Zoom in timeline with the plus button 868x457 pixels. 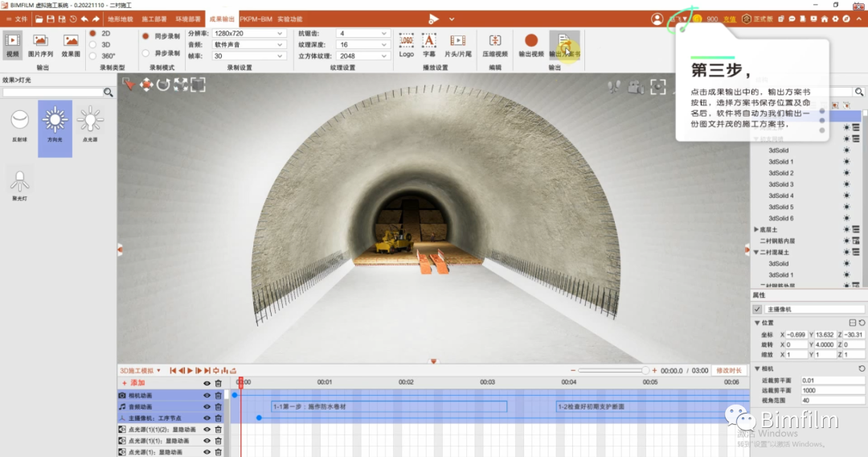point(654,371)
